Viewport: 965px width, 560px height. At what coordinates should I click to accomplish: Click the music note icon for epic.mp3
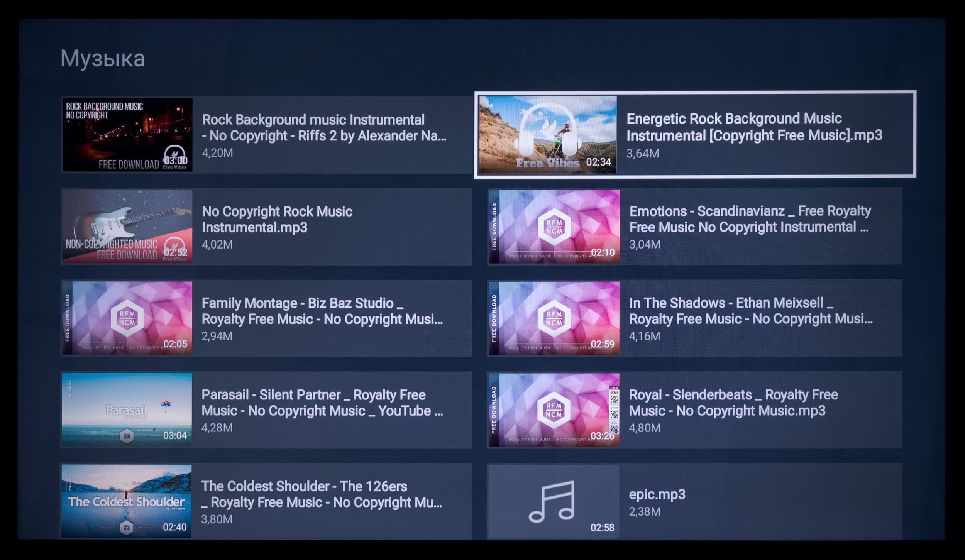click(x=552, y=501)
